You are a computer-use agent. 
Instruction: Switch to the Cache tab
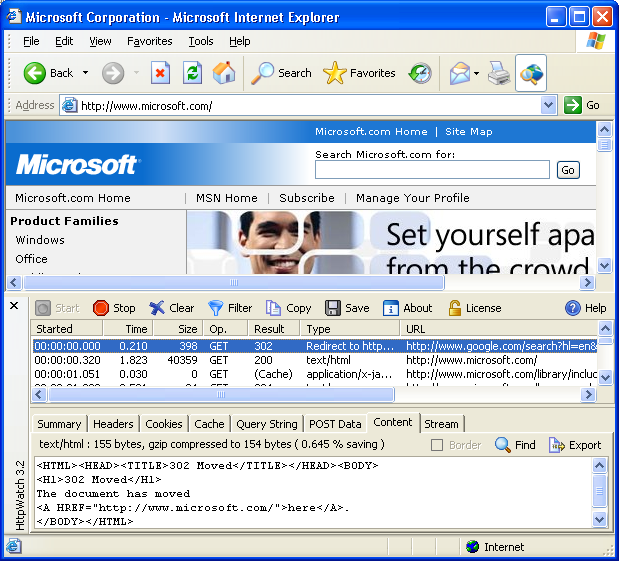click(x=209, y=424)
